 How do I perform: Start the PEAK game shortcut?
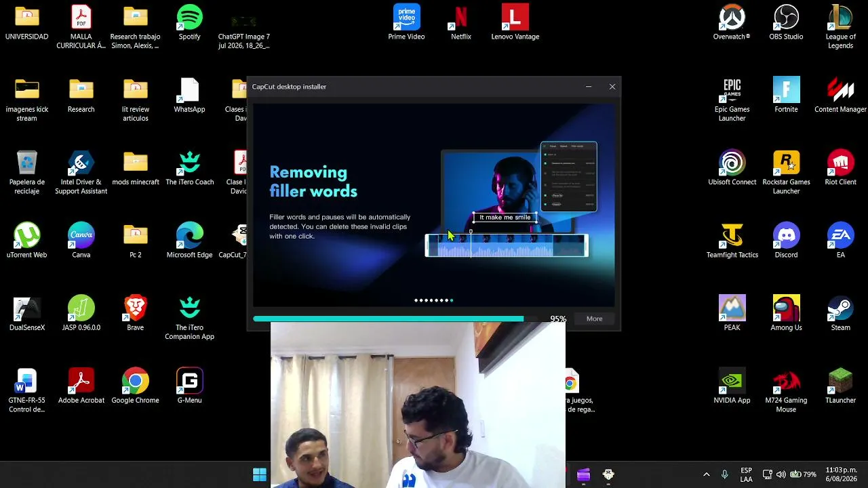tap(732, 313)
